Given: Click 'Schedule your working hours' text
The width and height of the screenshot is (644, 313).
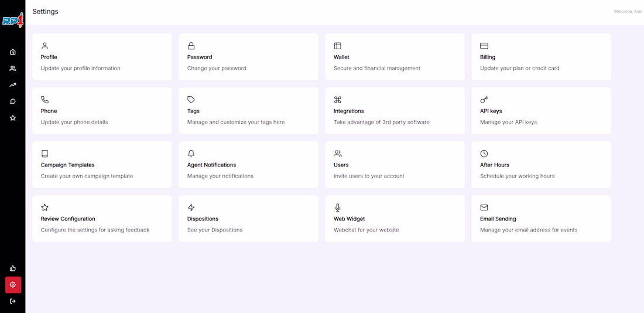Looking at the screenshot, I should click(518, 176).
